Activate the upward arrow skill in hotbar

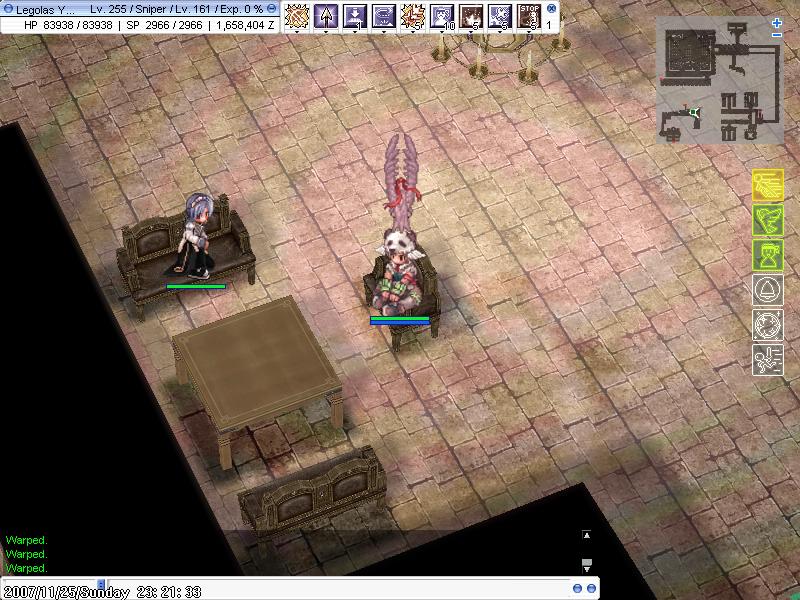click(326, 15)
